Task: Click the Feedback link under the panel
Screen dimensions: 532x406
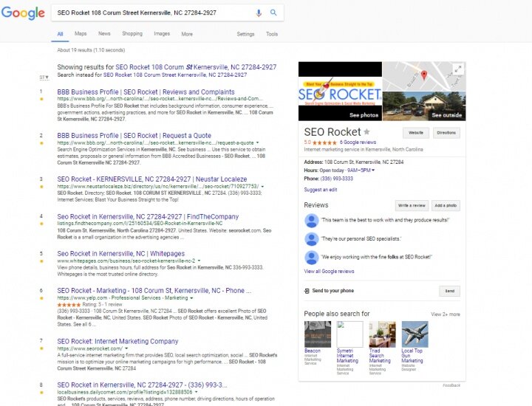Action: coord(451,385)
